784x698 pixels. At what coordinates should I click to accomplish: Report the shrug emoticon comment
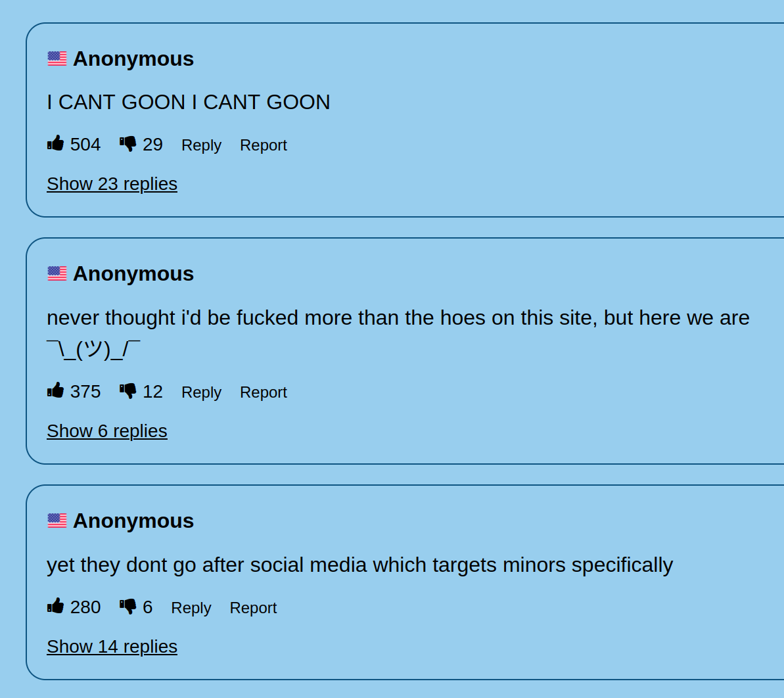264,392
